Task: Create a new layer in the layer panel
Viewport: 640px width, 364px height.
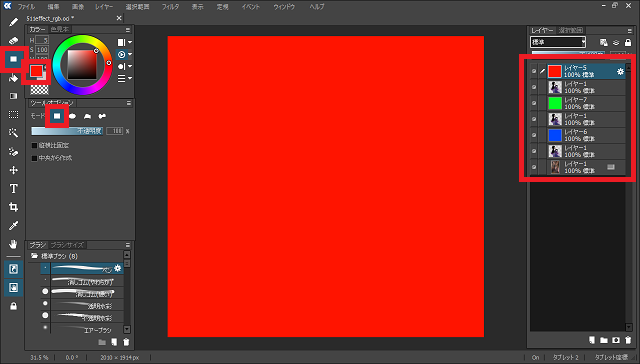Action: 591,340
